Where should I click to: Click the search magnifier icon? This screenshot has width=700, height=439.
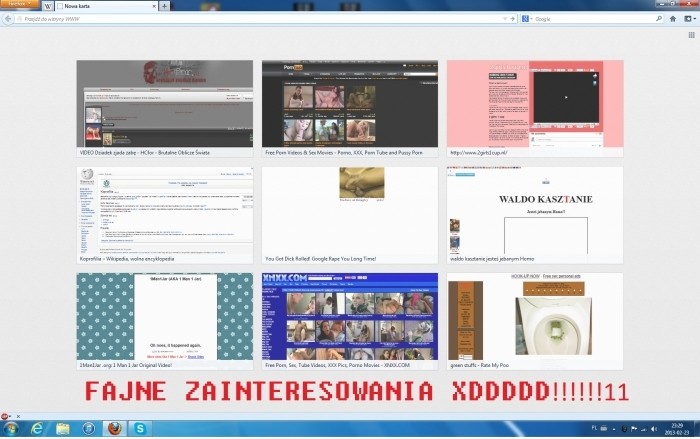click(657, 18)
